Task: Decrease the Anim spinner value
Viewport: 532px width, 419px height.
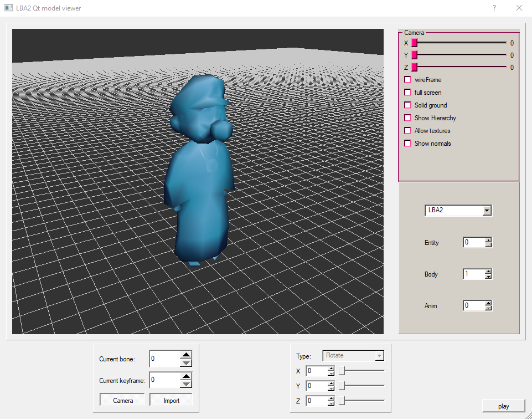Action: pyautogui.click(x=488, y=308)
